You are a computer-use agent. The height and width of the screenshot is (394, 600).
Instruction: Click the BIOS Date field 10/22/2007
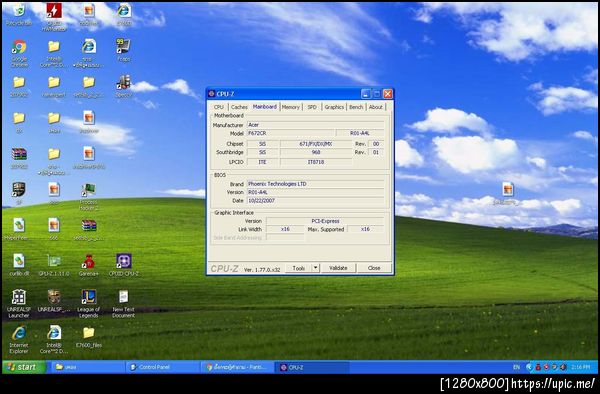315,201
